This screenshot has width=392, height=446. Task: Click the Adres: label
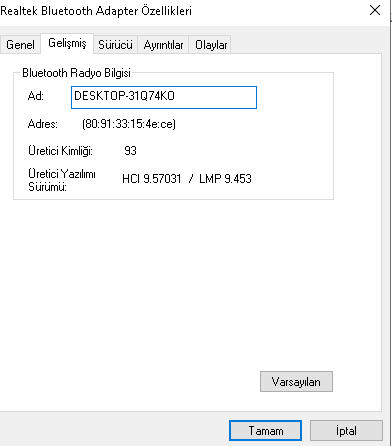[x=43, y=124]
